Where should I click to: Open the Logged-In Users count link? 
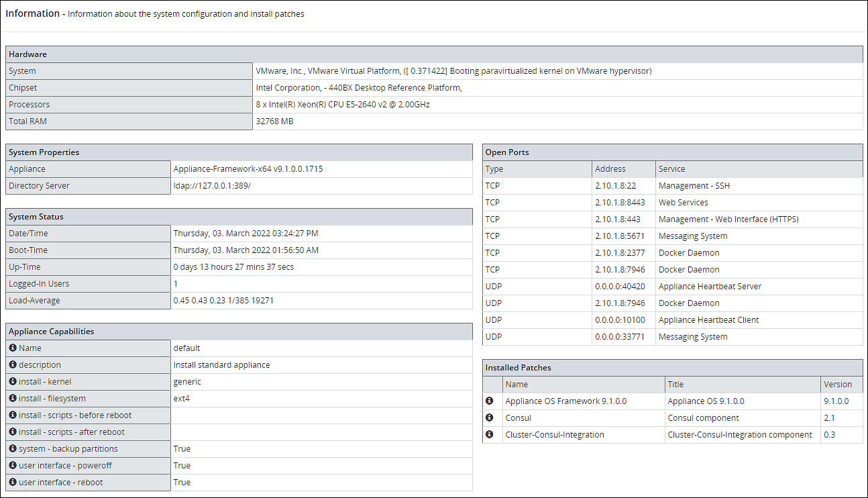pos(176,283)
